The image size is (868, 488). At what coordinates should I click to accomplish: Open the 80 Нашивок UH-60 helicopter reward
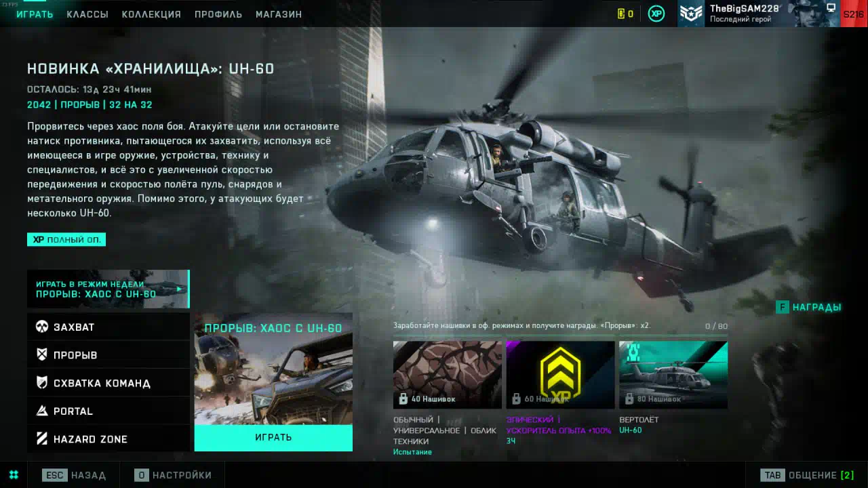tap(673, 374)
